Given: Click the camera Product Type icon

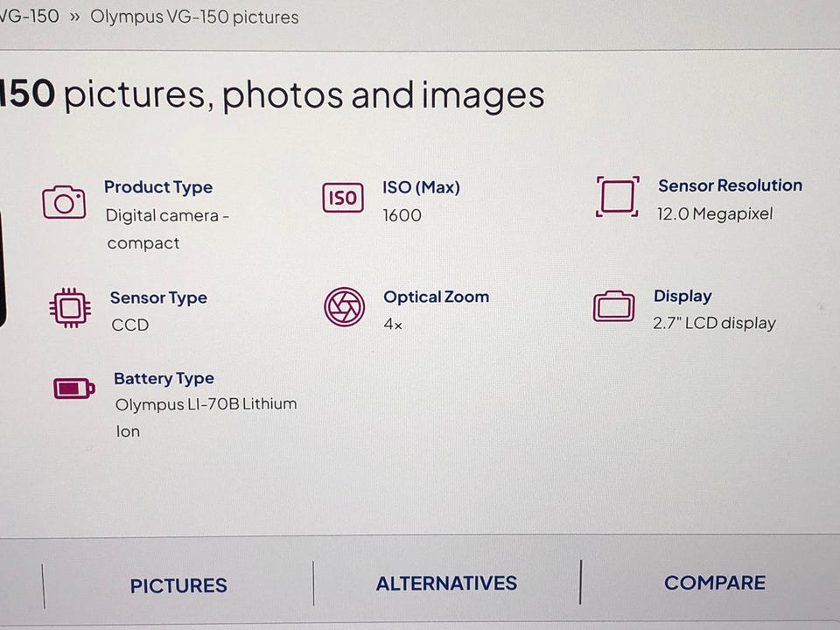Looking at the screenshot, I should click(64, 202).
